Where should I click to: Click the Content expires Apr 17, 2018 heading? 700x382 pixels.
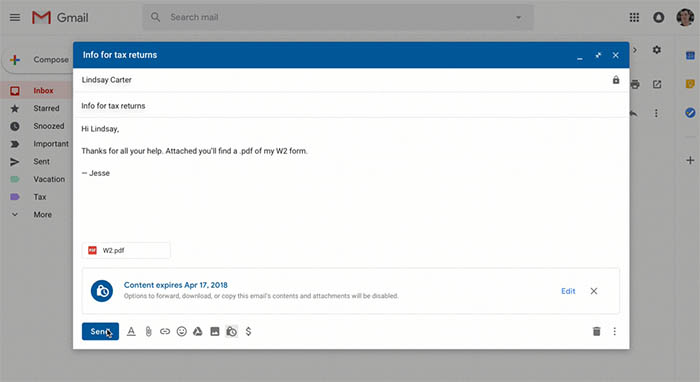click(x=175, y=285)
